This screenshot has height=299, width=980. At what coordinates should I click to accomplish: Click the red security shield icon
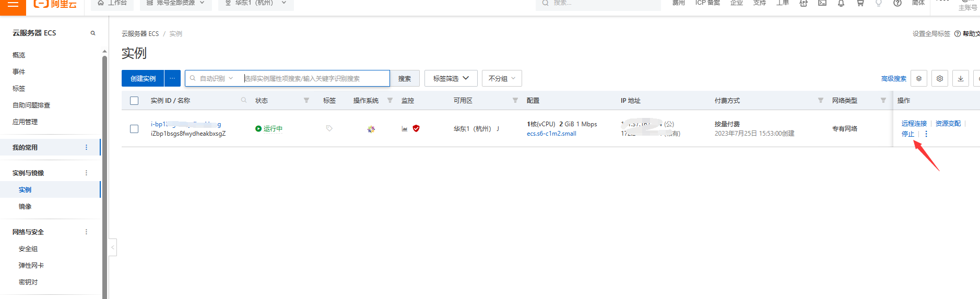click(416, 128)
